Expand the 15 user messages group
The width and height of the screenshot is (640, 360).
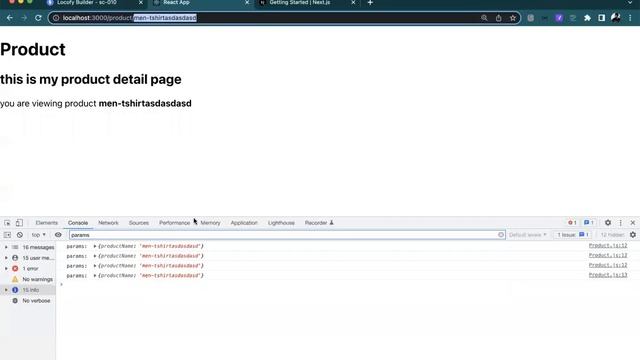(6, 258)
